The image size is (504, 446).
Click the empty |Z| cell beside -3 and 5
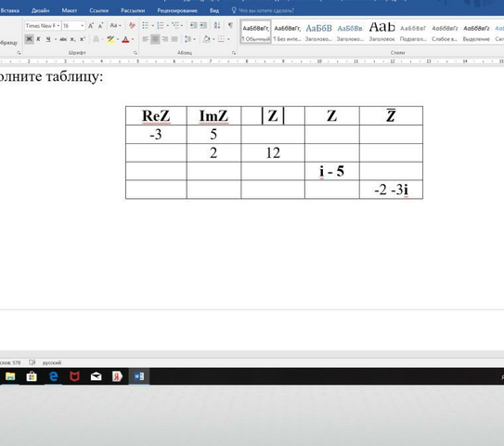pyautogui.click(x=273, y=134)
